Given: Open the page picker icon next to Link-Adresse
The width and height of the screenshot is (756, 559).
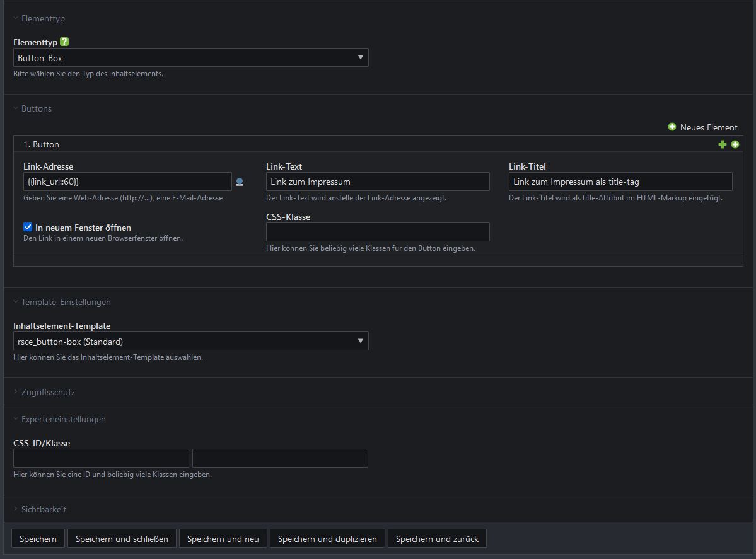Looking at the screenshot, I should [240, 182].
